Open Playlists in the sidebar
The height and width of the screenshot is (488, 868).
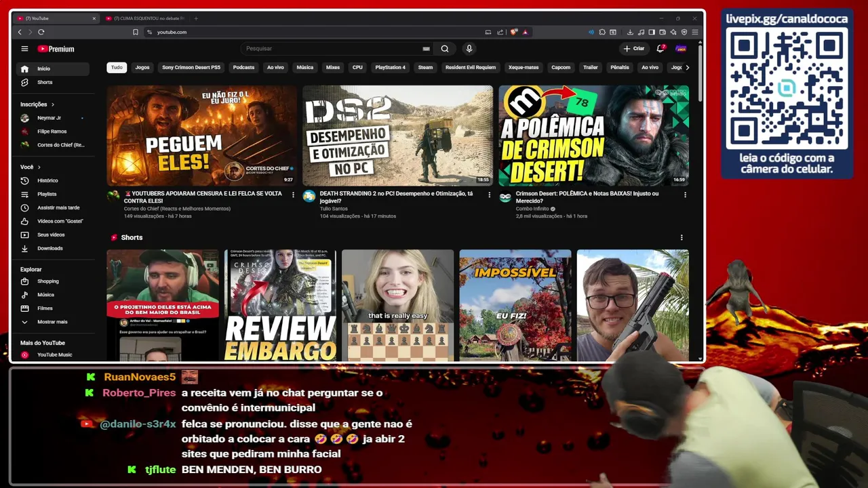pyautogui.click(x=53, y=194)
